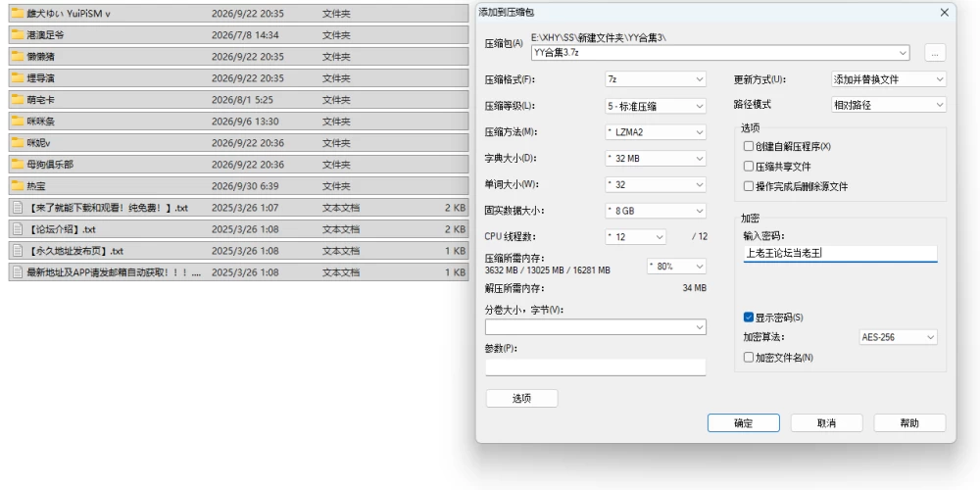Click 确定 button
The image size is (980, 490).
pyautogui.click(x=743, y=423)
